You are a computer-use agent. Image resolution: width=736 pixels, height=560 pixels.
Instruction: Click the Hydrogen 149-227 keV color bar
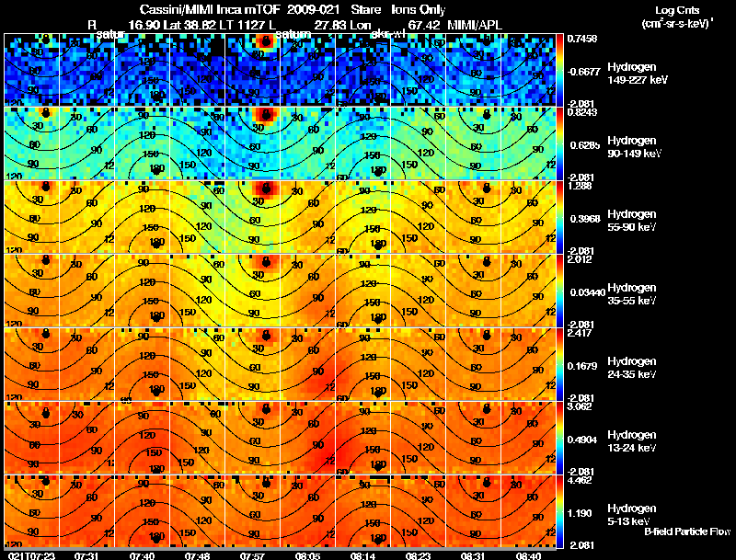(x=559, y=69)
